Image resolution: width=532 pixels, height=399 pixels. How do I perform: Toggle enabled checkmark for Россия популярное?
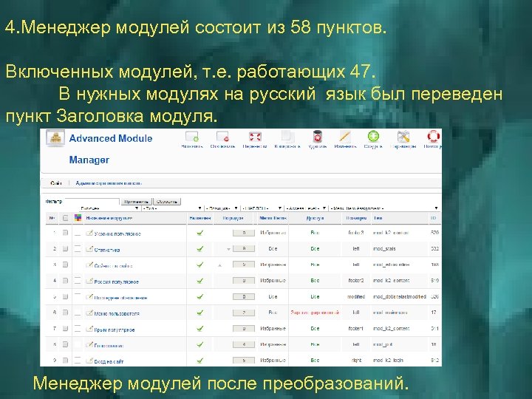[x=199, y=281]
